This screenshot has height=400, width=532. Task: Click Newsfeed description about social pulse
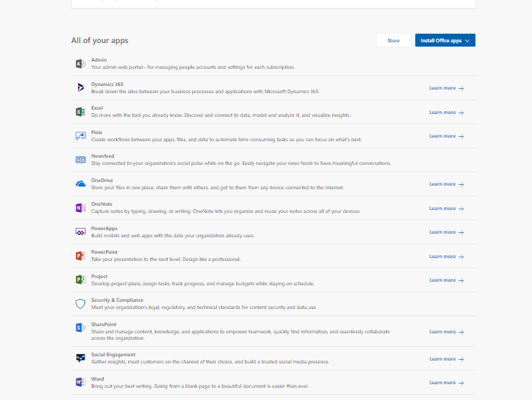241,163
